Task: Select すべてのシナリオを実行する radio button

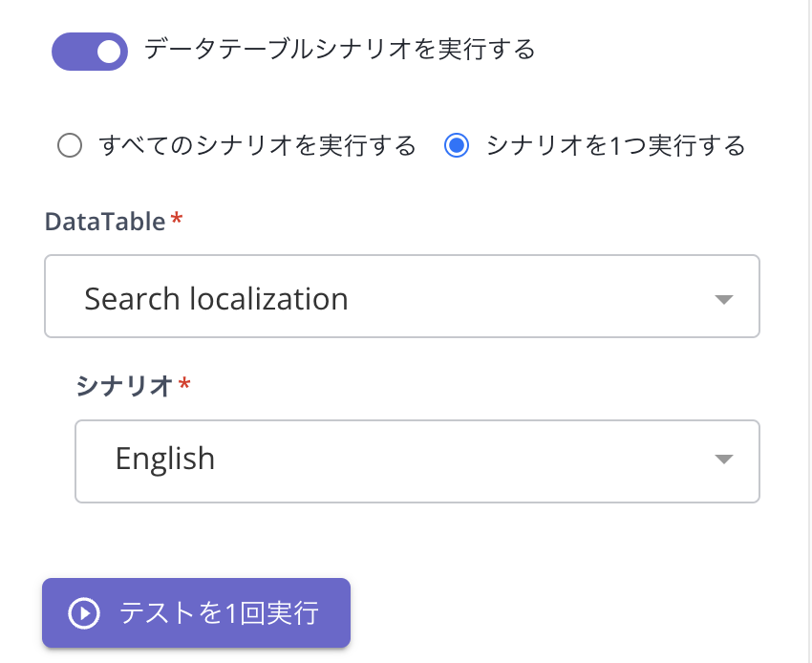Action: (x=70, y=145)
